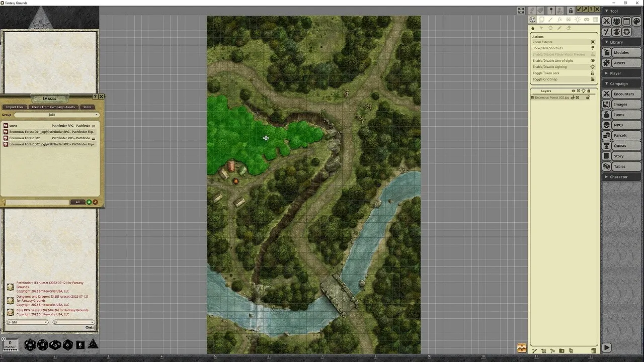
Task: Roll the d10 die
Action: click(55, 344)
